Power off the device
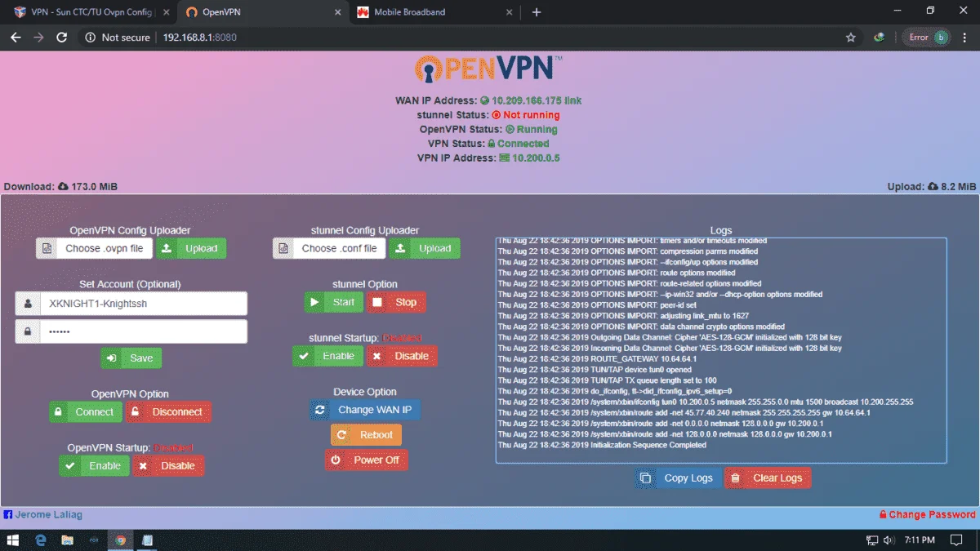Viewport: 980px width, 551px height. (x=366, y=460)
